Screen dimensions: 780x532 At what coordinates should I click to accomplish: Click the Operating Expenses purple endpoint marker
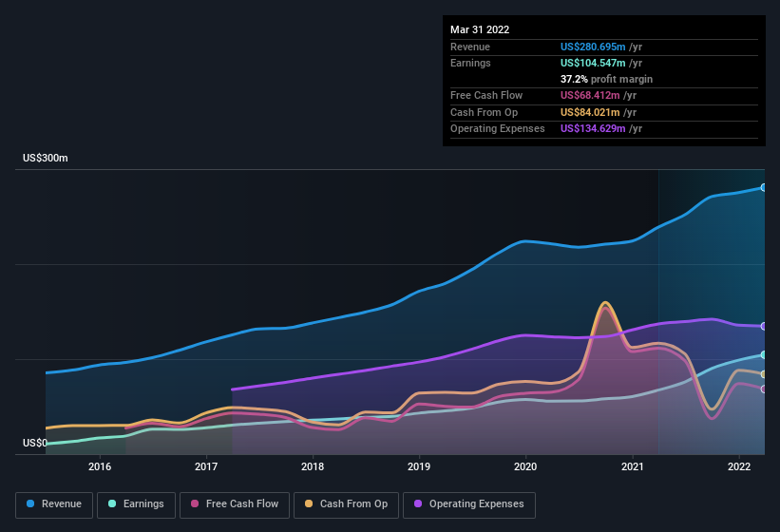click(x=764, y=326)
